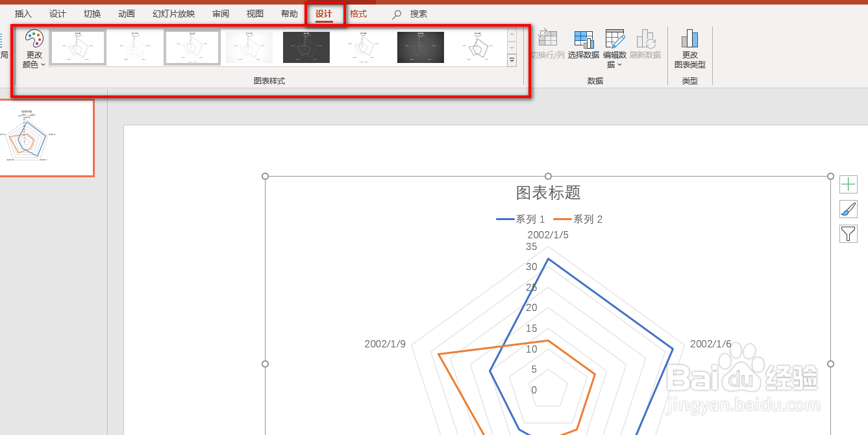
Task: Open the funnel chart filters button
Action: 849,234
